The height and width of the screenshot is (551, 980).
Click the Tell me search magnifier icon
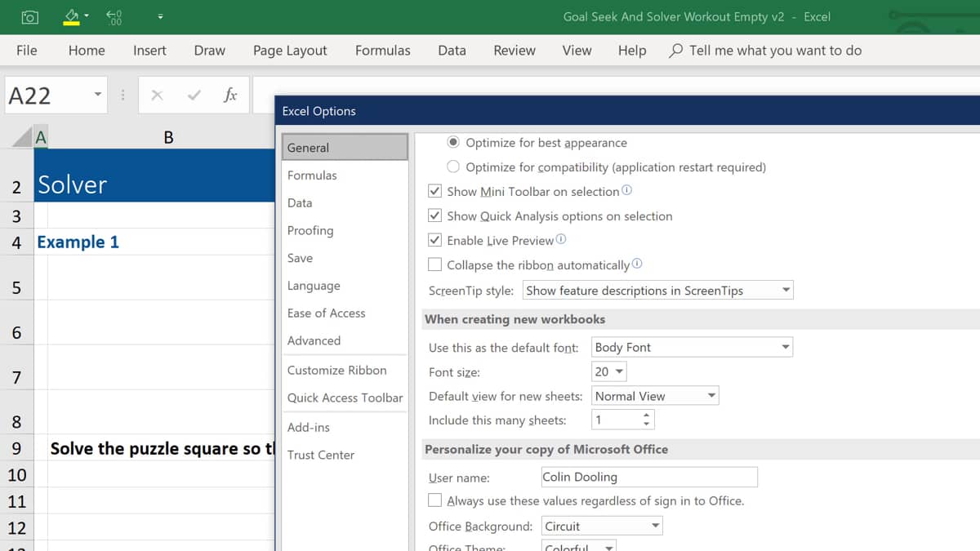pos(675,51)
